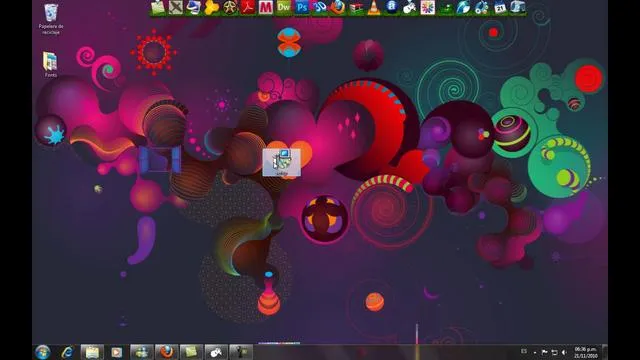The width and height of the screenshot is (640, 360).
Task: Click the yellow blob icon in the dock
Action: tap(211, 7)
